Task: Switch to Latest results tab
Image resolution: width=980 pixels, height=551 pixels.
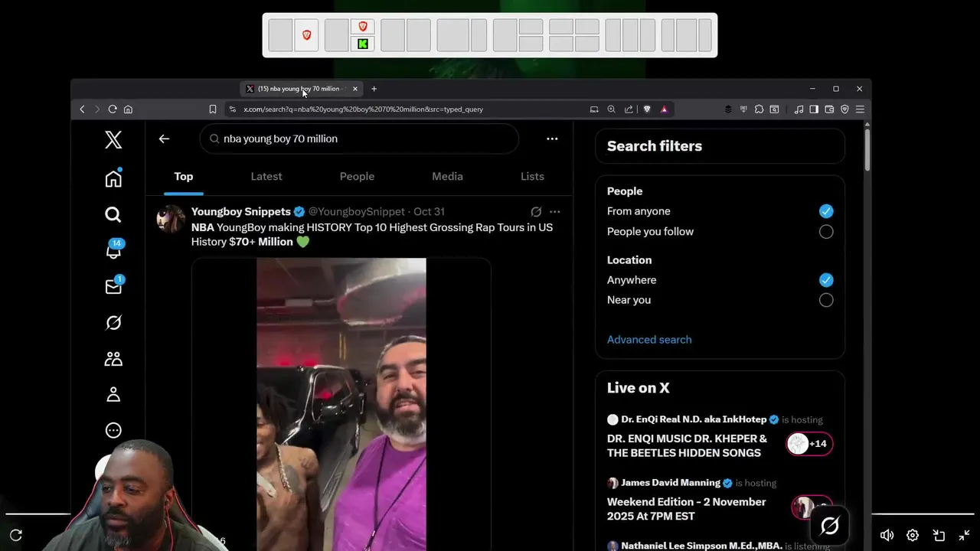Action: coord(266,176)
